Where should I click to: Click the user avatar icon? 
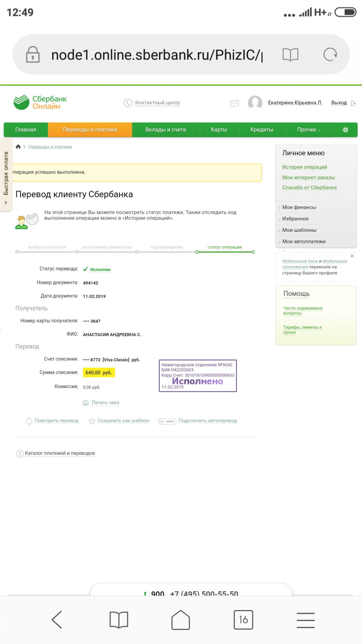tap(255, 103)
